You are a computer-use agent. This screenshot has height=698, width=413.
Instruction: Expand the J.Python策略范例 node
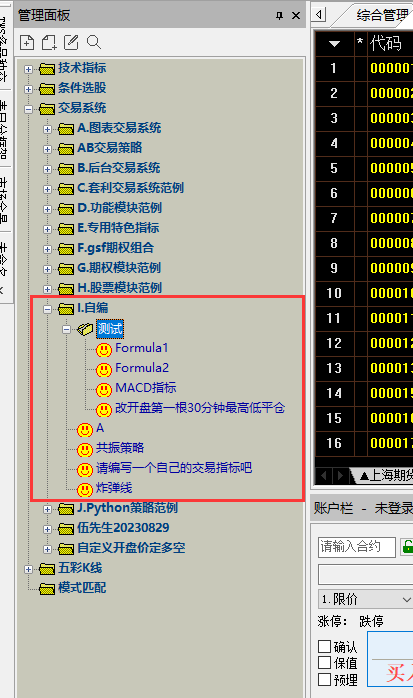pos(48,509)
